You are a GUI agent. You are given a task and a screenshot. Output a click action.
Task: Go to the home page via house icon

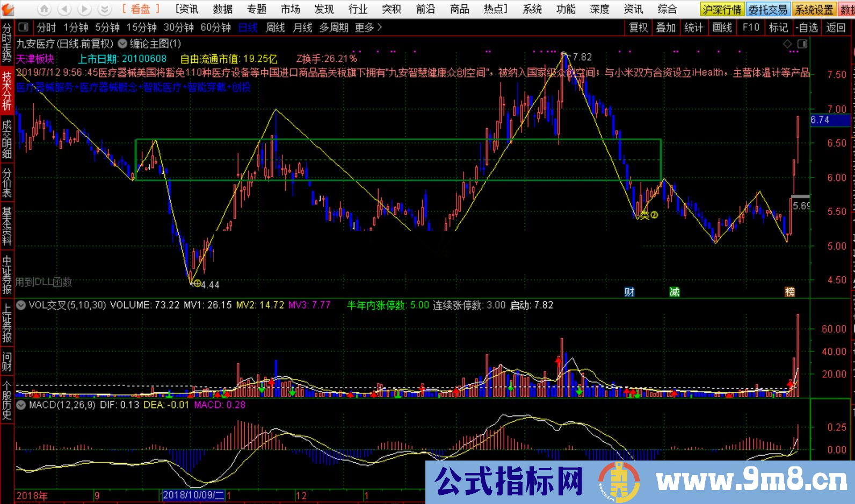point(45,9)
